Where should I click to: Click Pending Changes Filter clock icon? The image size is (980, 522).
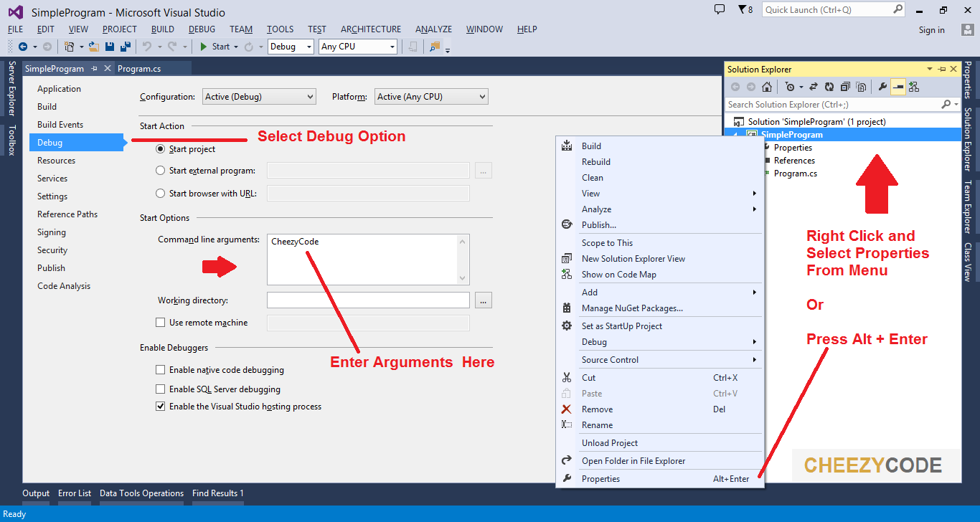pyautogui.click(x=790, y=87)
